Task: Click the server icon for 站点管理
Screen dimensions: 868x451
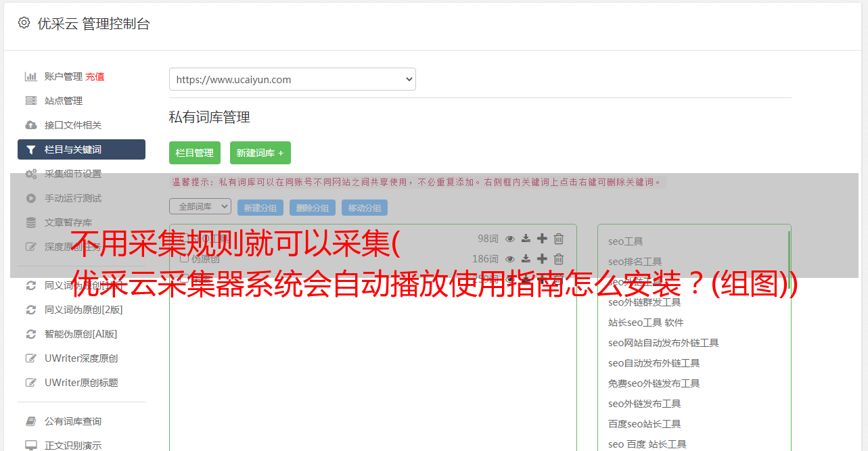Action: tap(30, 101)
